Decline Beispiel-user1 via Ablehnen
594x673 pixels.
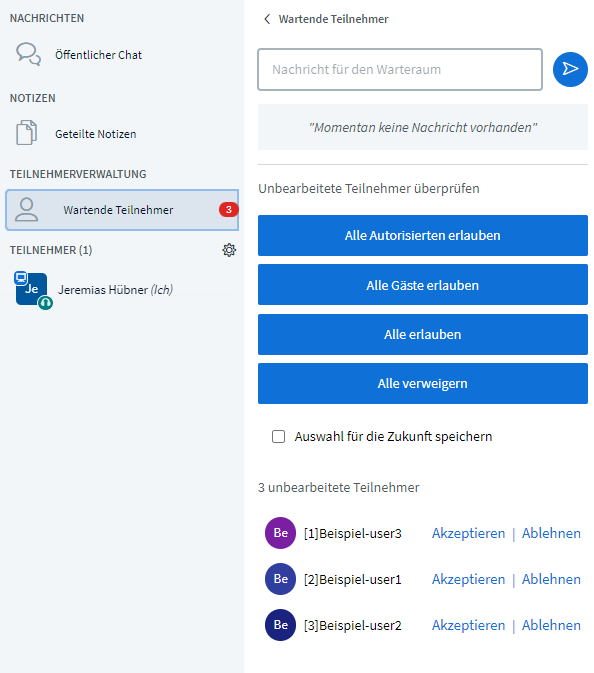coord(551,579)
